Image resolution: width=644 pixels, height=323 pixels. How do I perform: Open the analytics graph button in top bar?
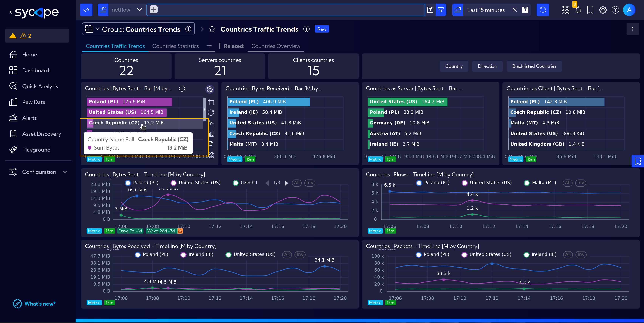[x=86, y=10]
